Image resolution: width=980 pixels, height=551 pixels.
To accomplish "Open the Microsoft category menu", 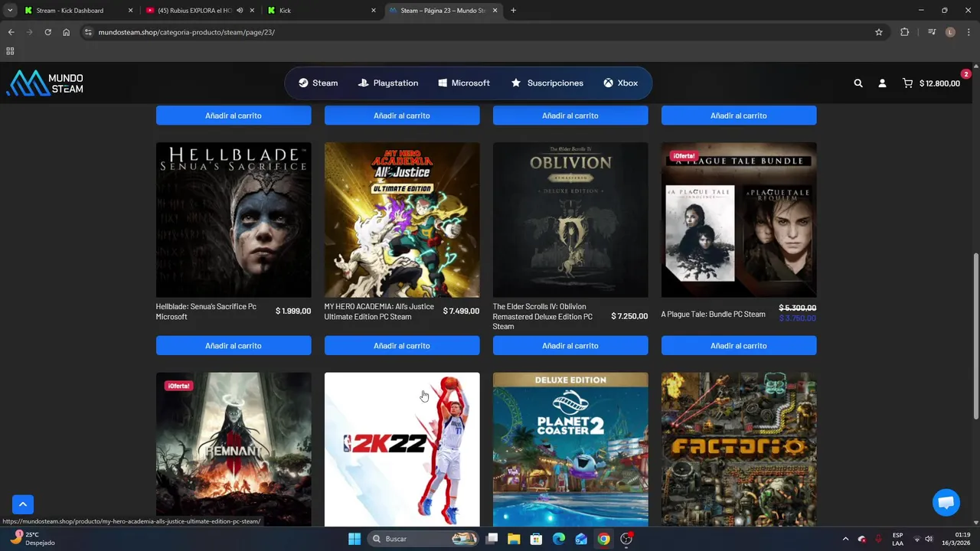I will click(x=464, y=83).
